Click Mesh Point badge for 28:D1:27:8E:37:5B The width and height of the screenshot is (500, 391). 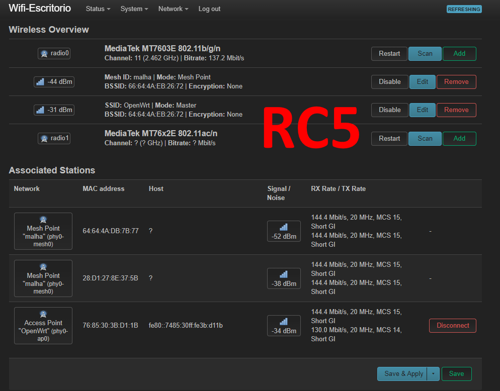pyautogui.click(x=43, y=278)
